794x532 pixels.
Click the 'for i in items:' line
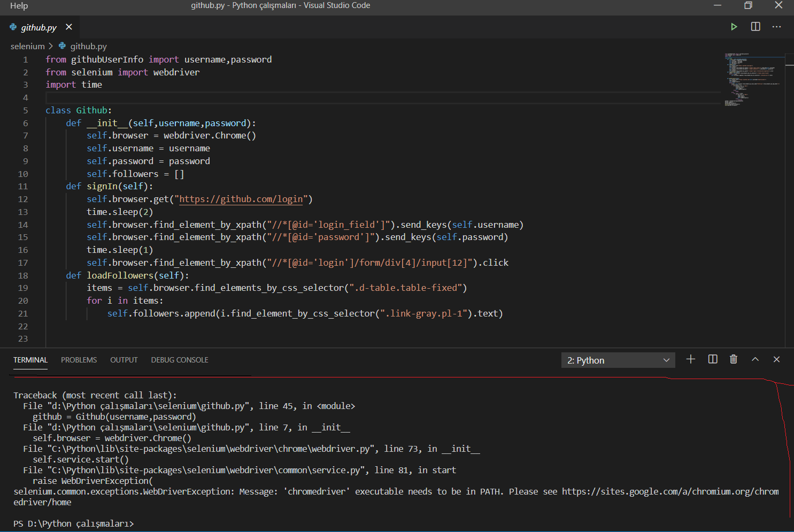125,301
